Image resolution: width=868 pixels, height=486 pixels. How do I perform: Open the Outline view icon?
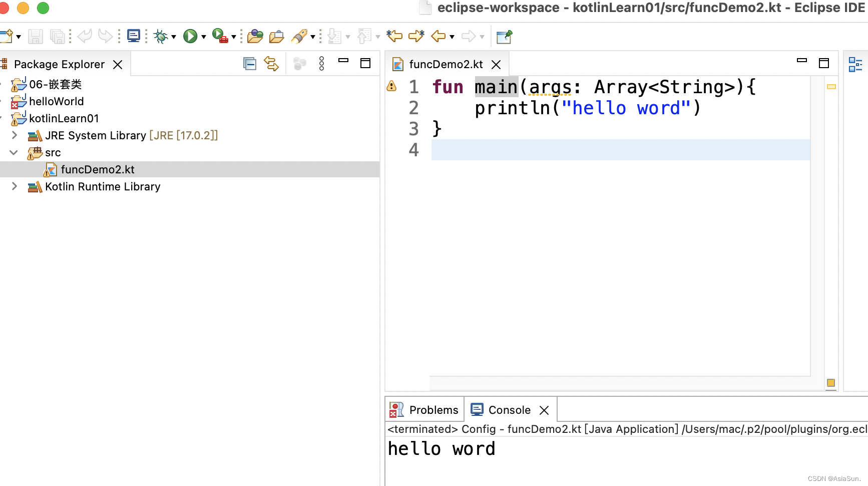(x=855, y=64)
